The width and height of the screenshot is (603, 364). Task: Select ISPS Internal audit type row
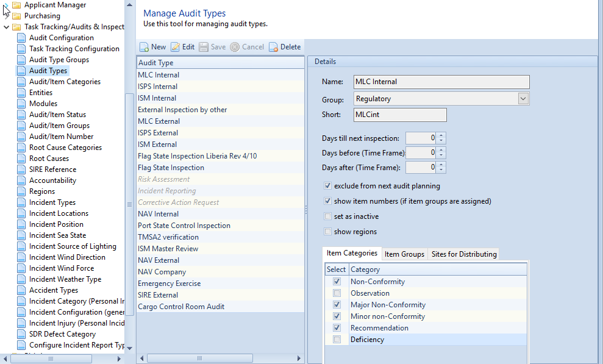(x=220, y=87)
